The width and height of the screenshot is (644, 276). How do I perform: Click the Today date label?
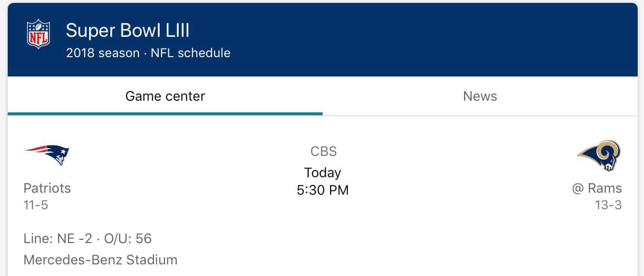click(323, 172)
